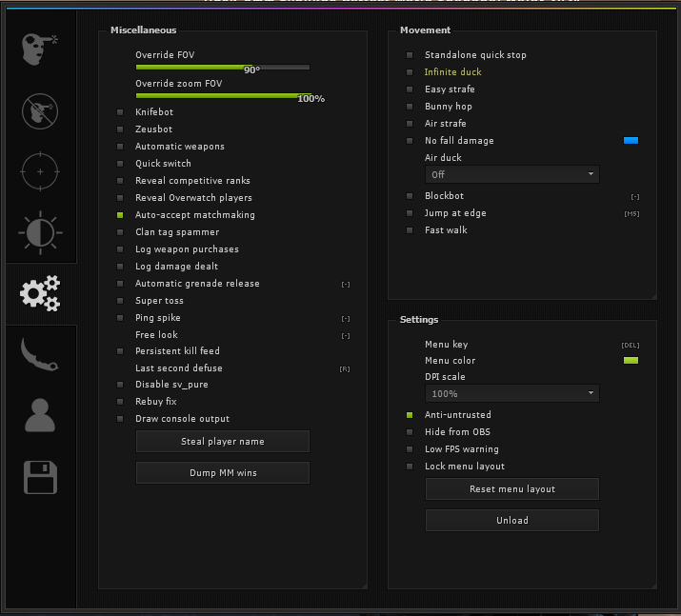This screenshot has width=681, height=616.
Task: Enable Super toss checkbox
Action: [x=120, y=301]
